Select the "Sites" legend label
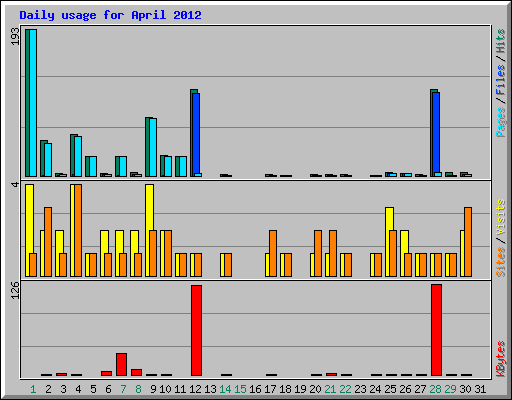The height and width of the screenshot is (400, 512). tap(501, 262)
